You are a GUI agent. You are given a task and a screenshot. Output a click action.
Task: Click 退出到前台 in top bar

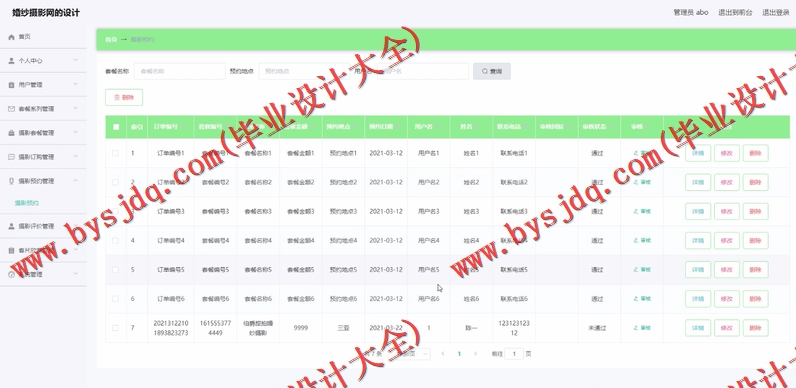coord(735,13)
